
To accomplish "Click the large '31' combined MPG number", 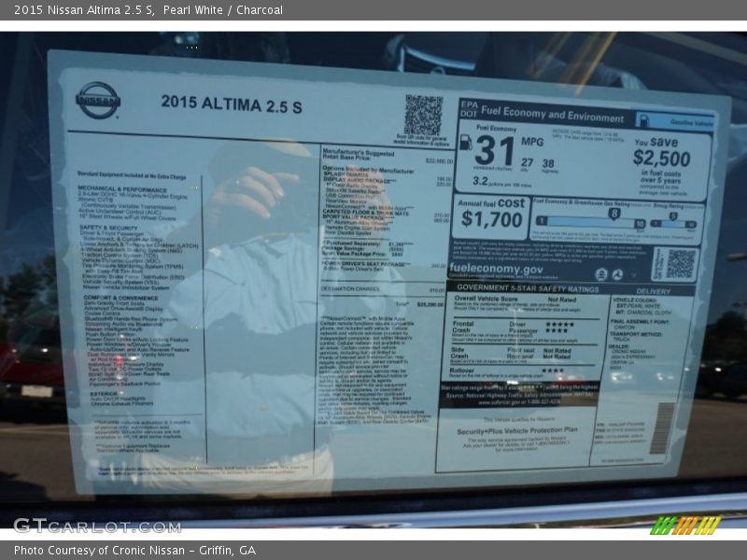I will point(495,151).
